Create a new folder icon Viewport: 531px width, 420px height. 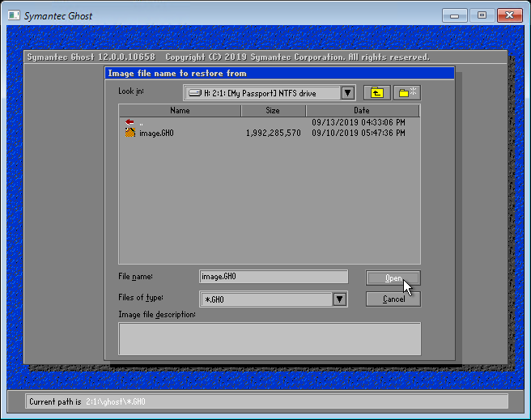tap(407, 93)
